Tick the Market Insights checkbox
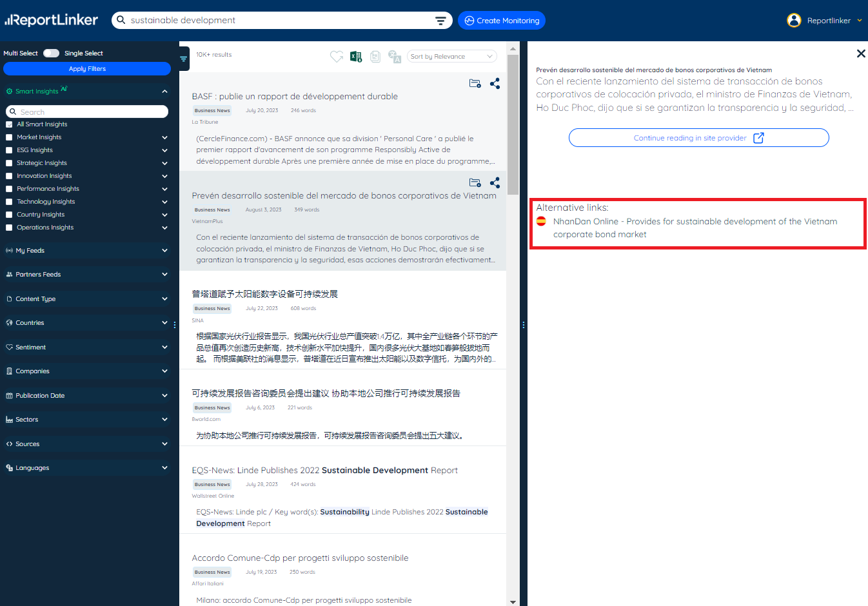This screenshot has height=606, width=868. coord(9,137)
